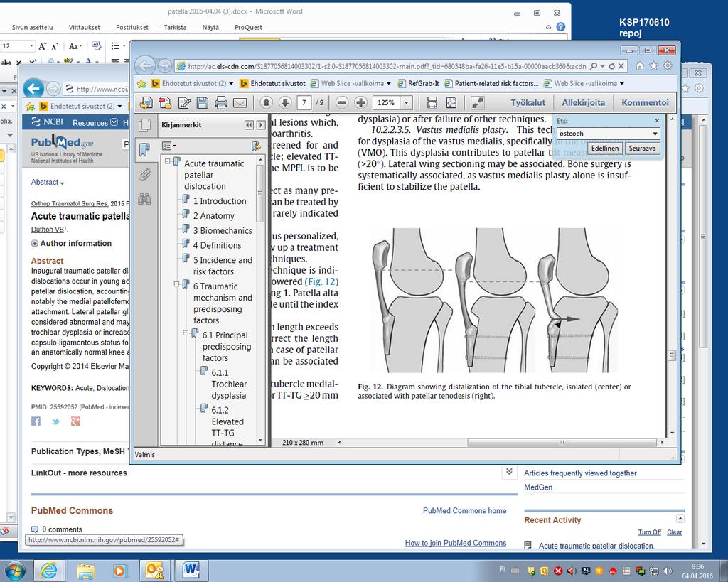The image size is (728, 582).
Task: Click the PDF horizontal scrollbar thumb
Action: click(x=562, y=442)
